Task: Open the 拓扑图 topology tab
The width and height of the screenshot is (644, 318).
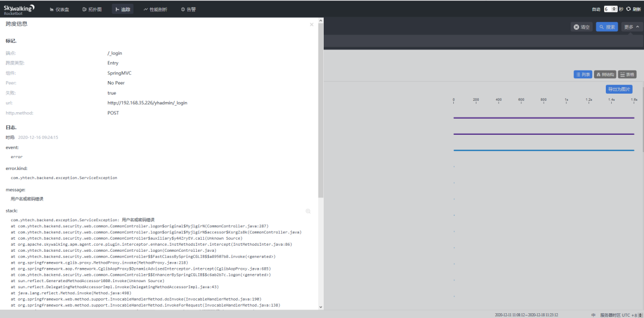Action: 92,10
